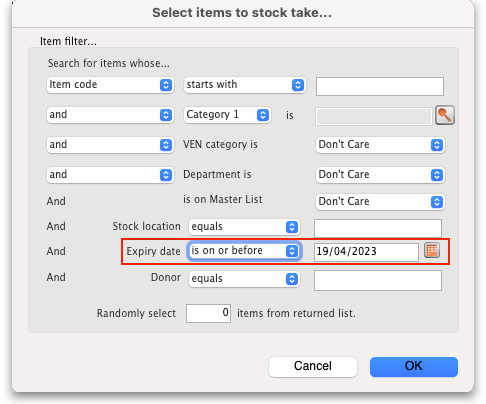Screen dimensions: 486x404
Task: Click the expiry date field showing 19/04/2023
Action: click(366, 252)
